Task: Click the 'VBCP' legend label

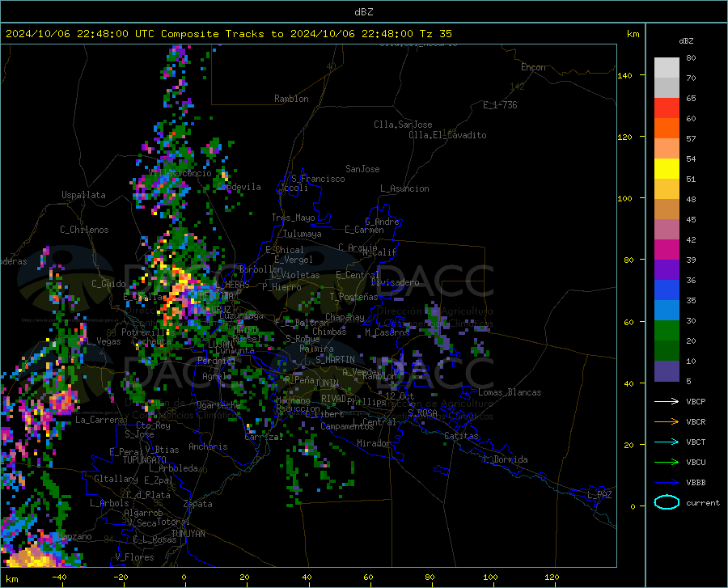Action: [696, 401]
